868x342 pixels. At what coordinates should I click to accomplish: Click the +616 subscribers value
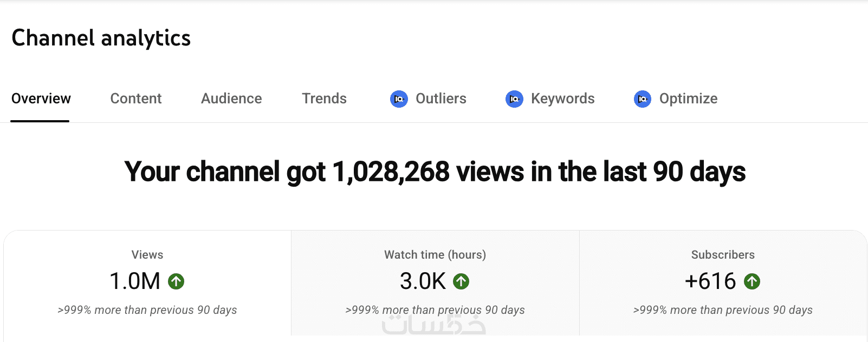pos(710,281)
